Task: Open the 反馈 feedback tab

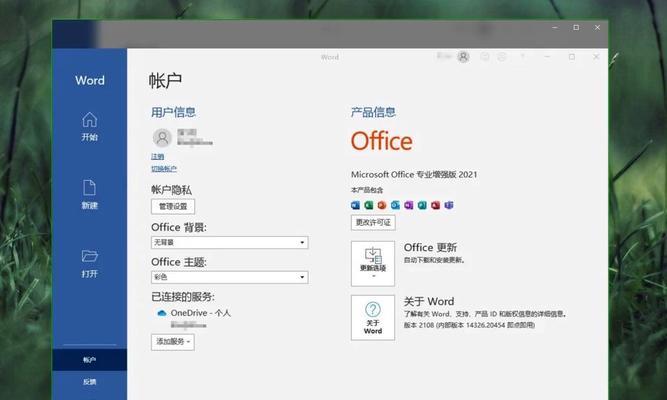Action: [90, 382]
